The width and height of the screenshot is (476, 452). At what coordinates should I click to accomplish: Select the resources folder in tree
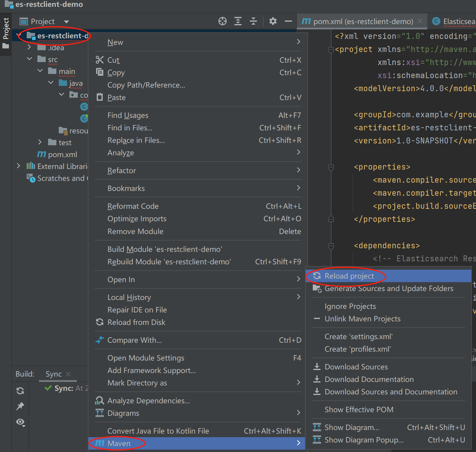73,131
